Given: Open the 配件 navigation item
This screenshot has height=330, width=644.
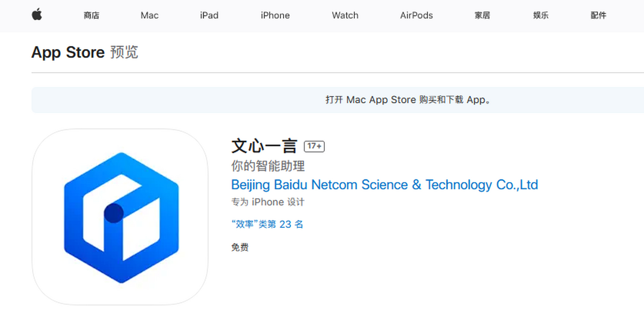Looking at the screenshot, I should coord(598,15).
